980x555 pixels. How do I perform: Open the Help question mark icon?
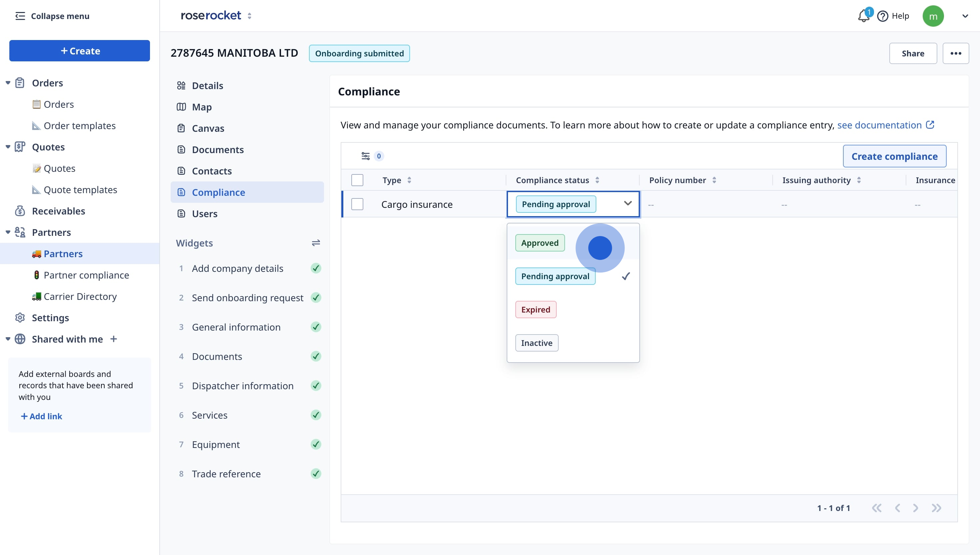(x=882, y=16)
